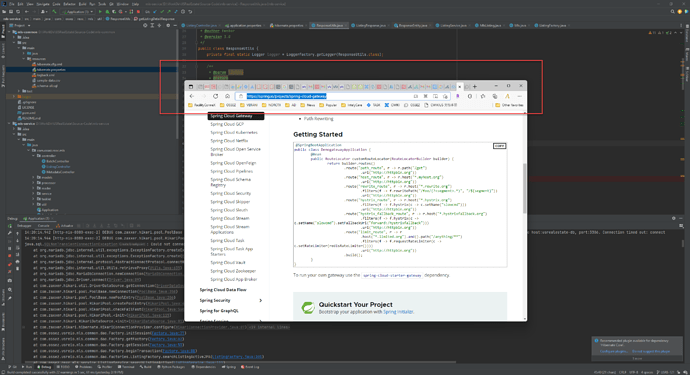Rerun Application in Debug panel
Image resolution: width=690 pixels, height=375 pixels.
coord(10,226)
